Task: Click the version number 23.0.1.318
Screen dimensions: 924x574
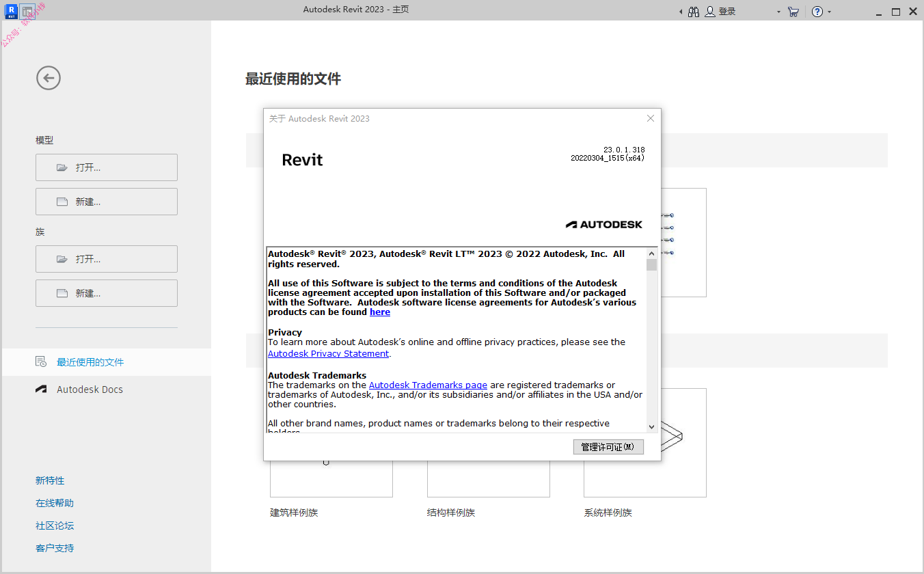Action: pos(624,150)
